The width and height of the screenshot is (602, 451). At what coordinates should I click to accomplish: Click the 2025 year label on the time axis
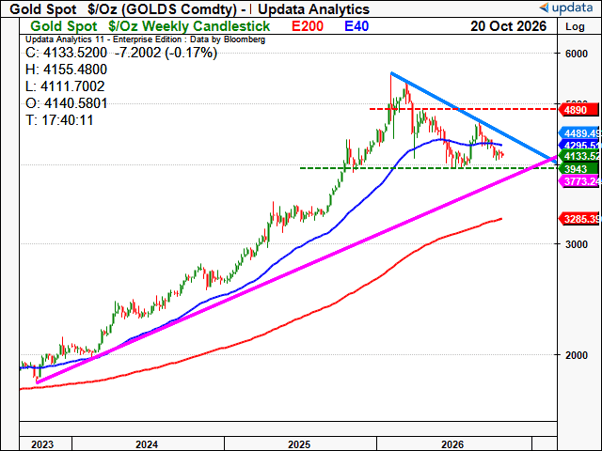click(299, 444)
